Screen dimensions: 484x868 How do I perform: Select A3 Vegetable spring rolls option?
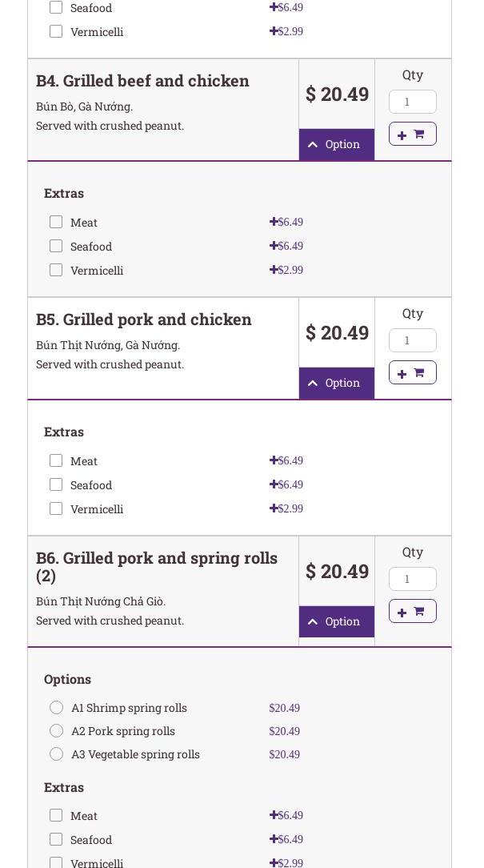(56, 754)
